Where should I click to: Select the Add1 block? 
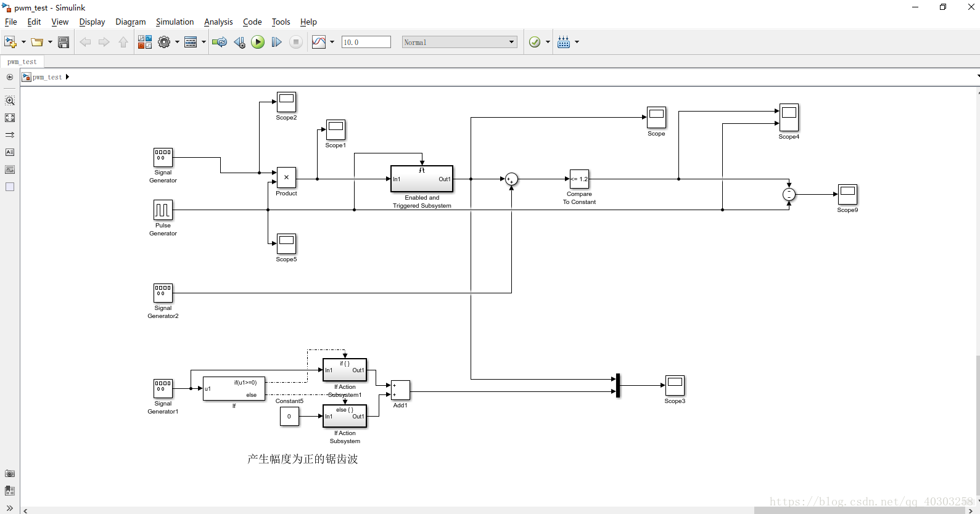[x=400, y=390]
